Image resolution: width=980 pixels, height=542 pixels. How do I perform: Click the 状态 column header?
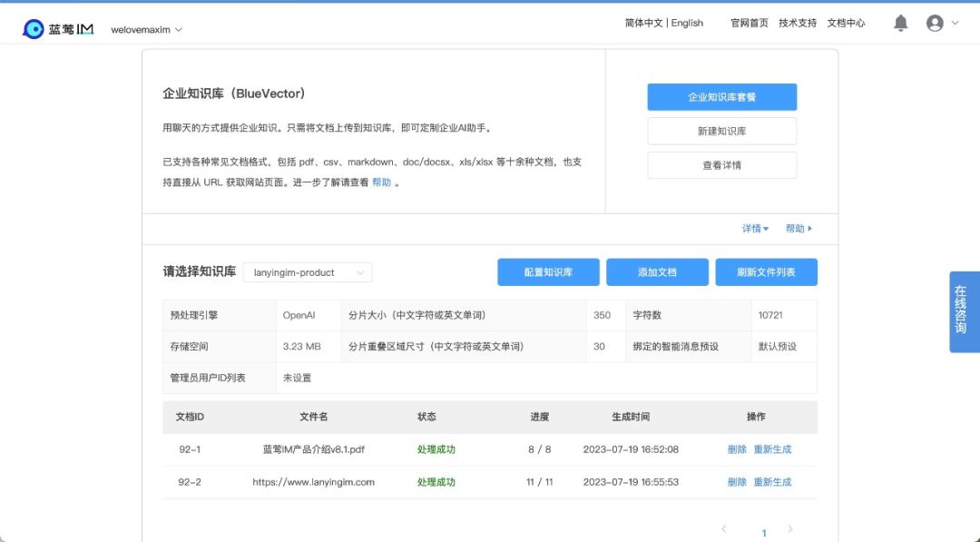[x=426, y=417]
